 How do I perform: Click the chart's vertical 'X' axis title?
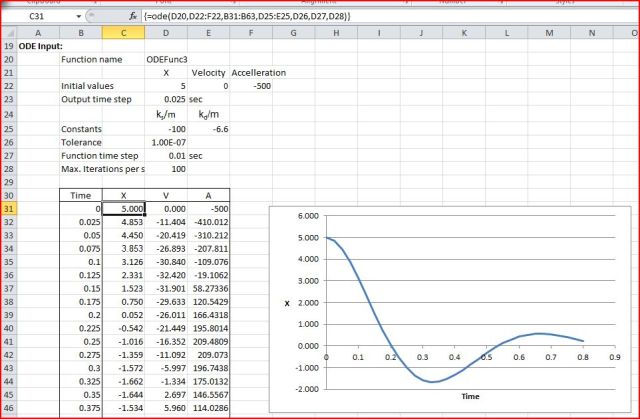(x=287, y=294)
